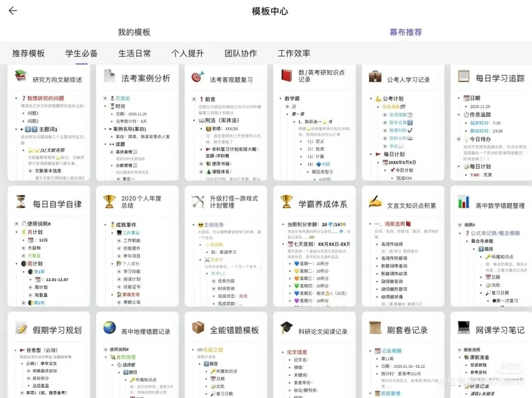Select the 推荐模板 category
532x398 pixels.
(29, 53)
